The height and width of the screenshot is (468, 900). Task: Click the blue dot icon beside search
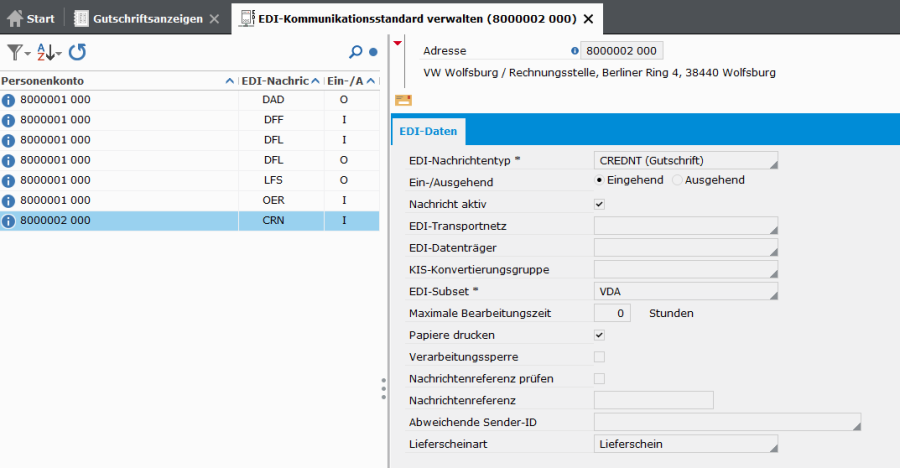pos(373,52)
